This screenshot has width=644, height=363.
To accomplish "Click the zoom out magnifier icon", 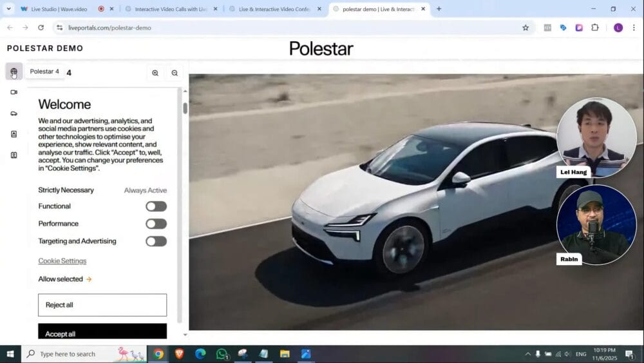I will 175,73.
